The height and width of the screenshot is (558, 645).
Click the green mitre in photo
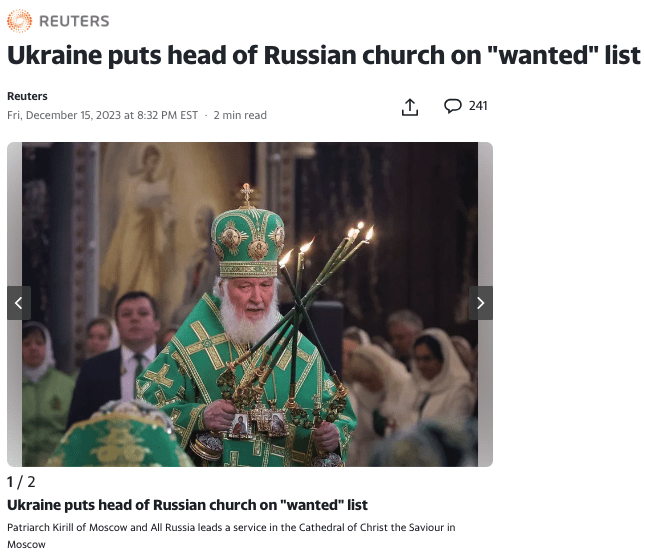248,236
